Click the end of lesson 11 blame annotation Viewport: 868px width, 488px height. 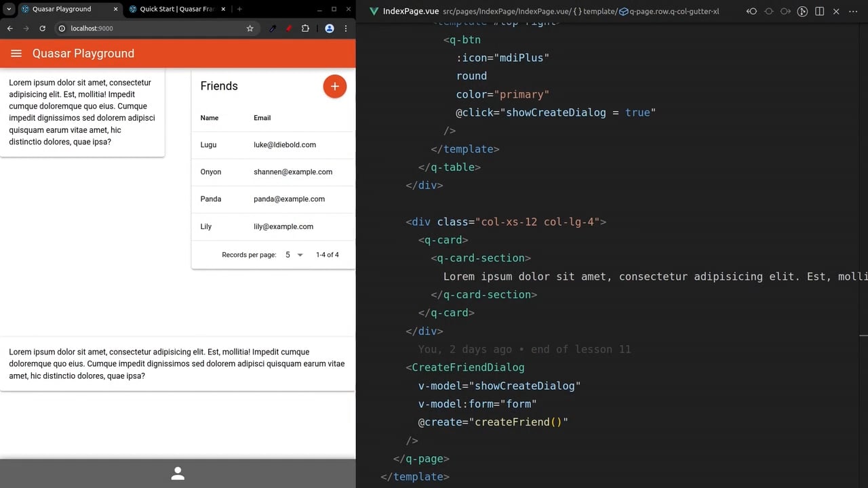click(525, 349)
